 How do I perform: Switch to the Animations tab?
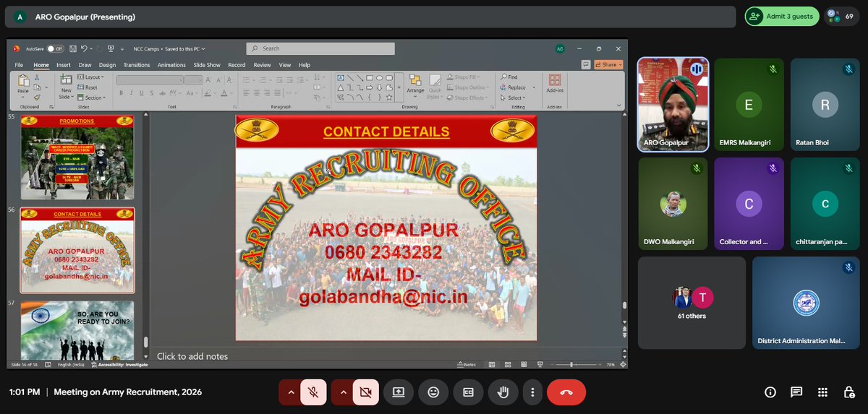171,65
